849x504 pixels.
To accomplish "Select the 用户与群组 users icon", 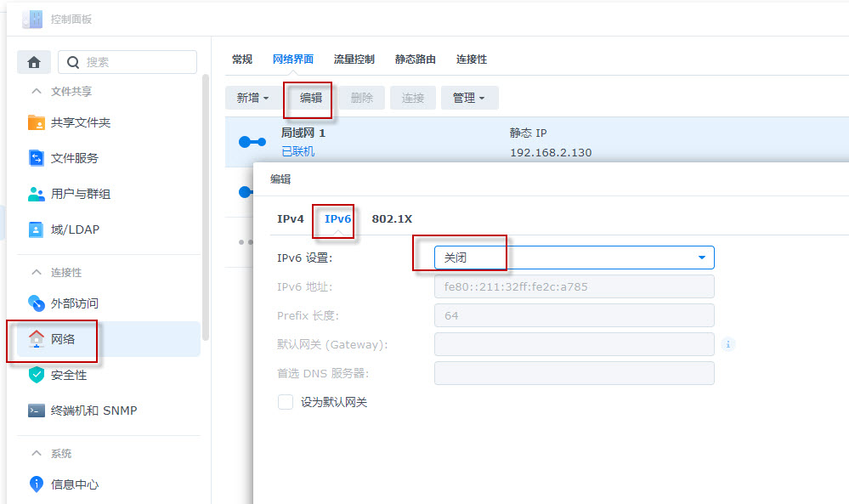I will click(x=37, y=194).
